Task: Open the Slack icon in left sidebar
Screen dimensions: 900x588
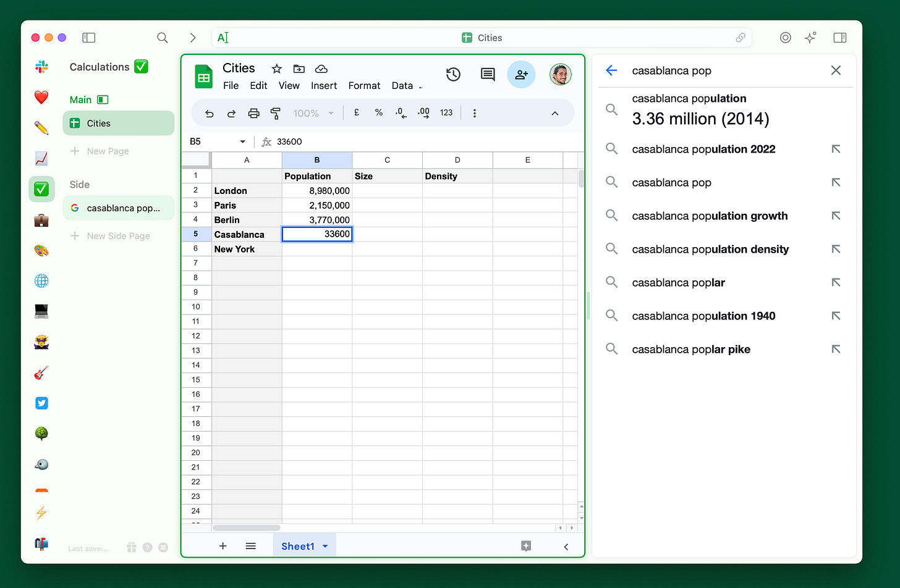Action: point(41,67)
